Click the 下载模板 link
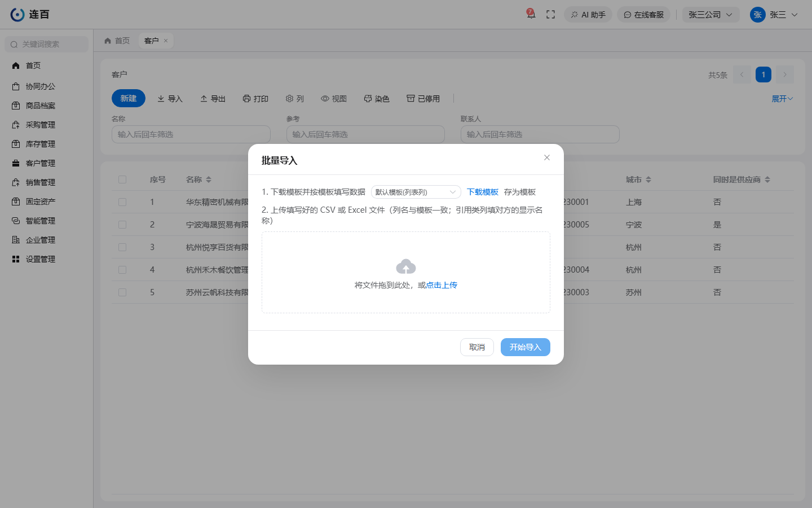The height and width of the screenshot is (508, 812). click(483, 192)
